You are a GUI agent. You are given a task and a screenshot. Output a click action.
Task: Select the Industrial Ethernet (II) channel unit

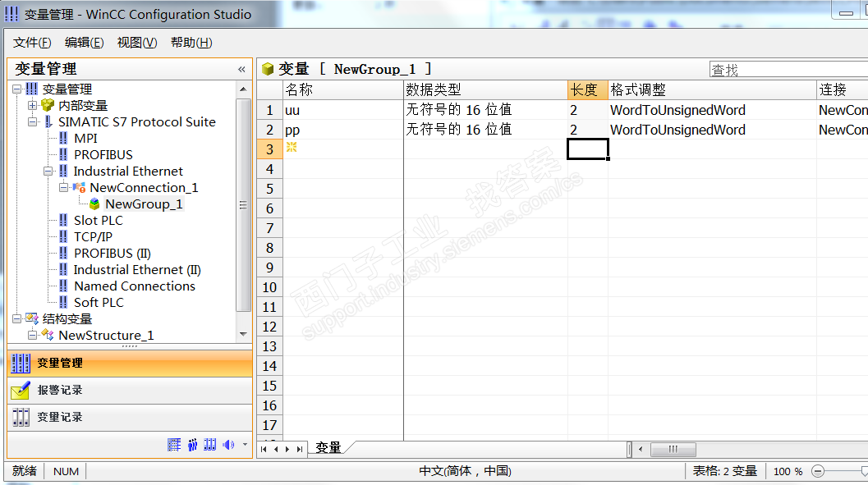137,270
